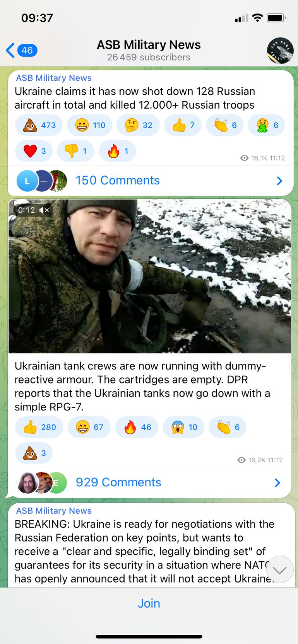Expand comments using the arrow beside 929 Comments
This screenshot has width=298, height=644.
point(277,482)
